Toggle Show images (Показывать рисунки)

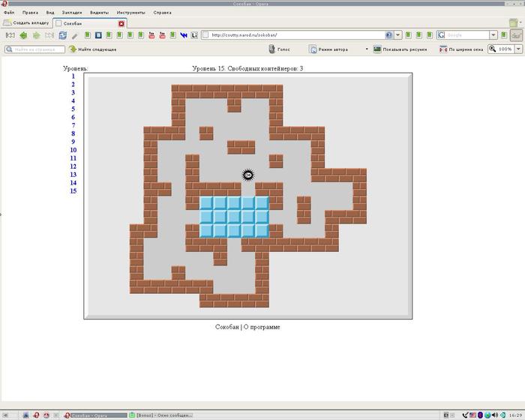point(400,49)
